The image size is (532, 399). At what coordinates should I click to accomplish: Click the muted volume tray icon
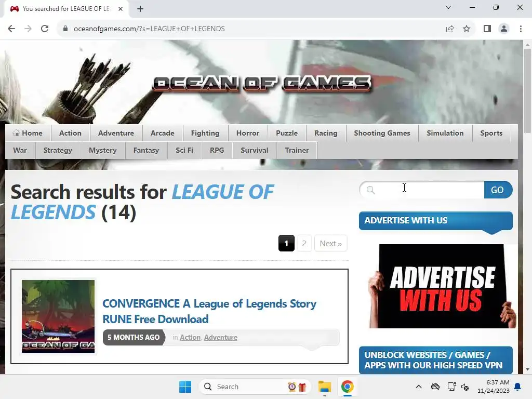[465, 387]
